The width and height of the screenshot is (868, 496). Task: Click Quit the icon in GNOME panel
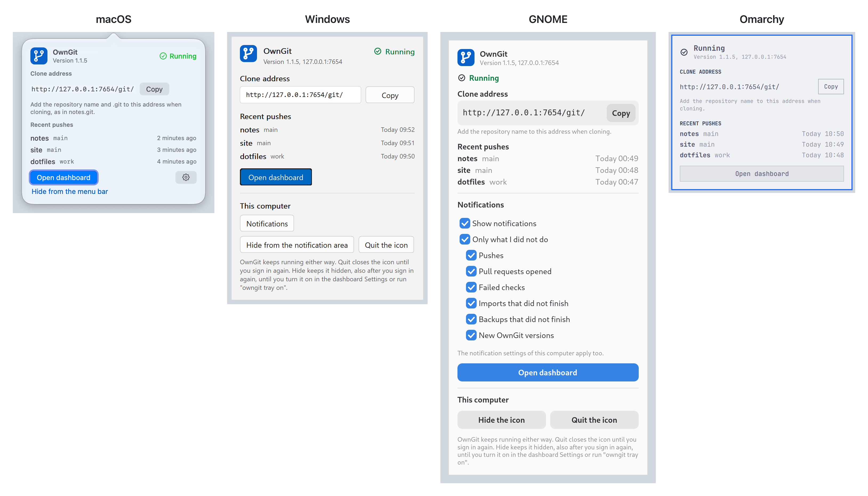click(594, 420)
